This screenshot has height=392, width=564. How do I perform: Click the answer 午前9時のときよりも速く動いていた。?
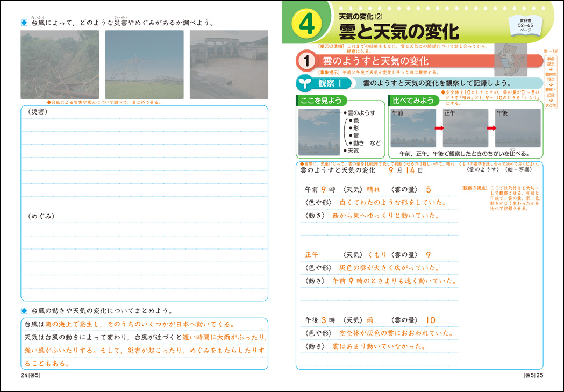pyautogui.click(x=395, y=281)
